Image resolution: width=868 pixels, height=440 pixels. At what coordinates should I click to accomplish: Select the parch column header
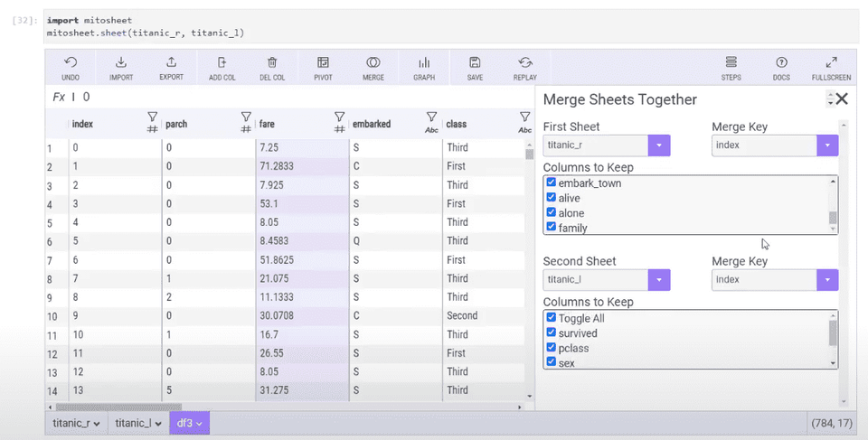[x=176, y=124]
